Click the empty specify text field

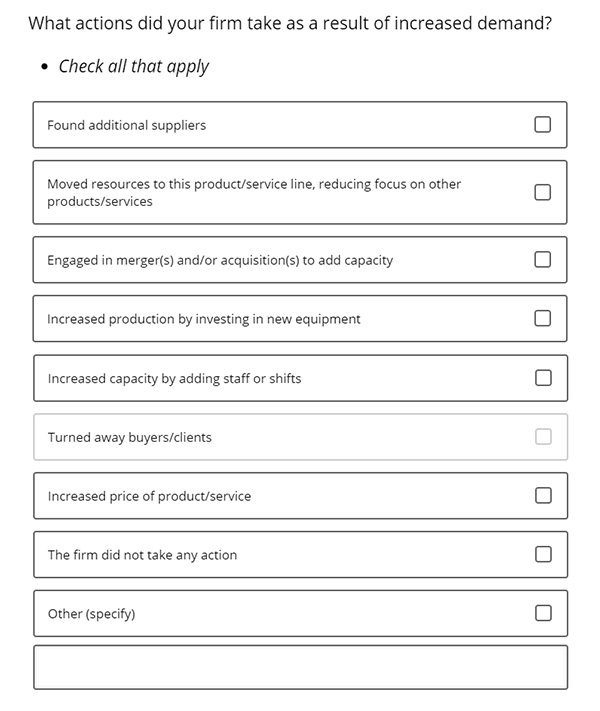click(x=300, y=667)
